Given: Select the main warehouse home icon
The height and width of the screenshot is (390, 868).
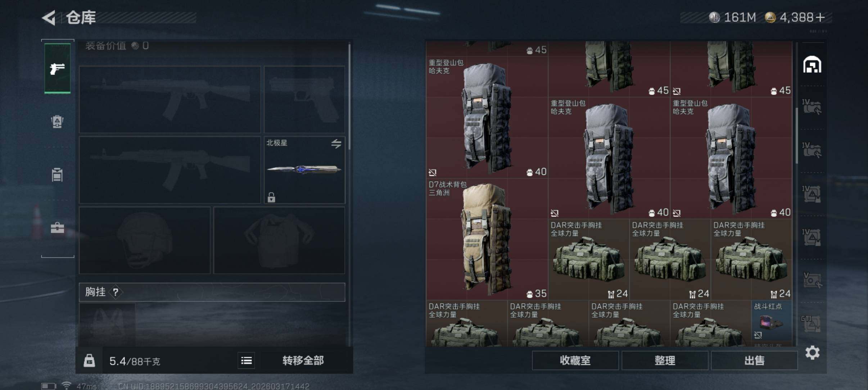Looking at the screenshot, I should tap(812, 65).
